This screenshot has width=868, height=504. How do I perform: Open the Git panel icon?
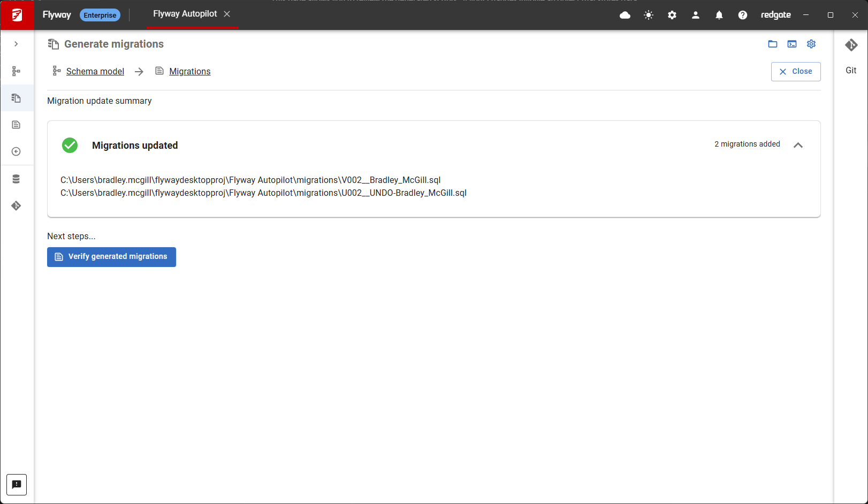(x=851, y=45)
